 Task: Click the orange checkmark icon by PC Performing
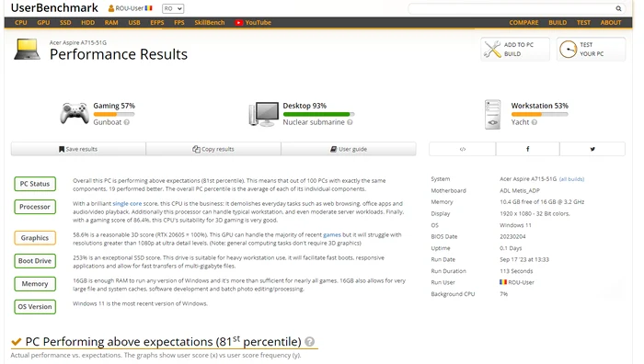pos(16,341)
